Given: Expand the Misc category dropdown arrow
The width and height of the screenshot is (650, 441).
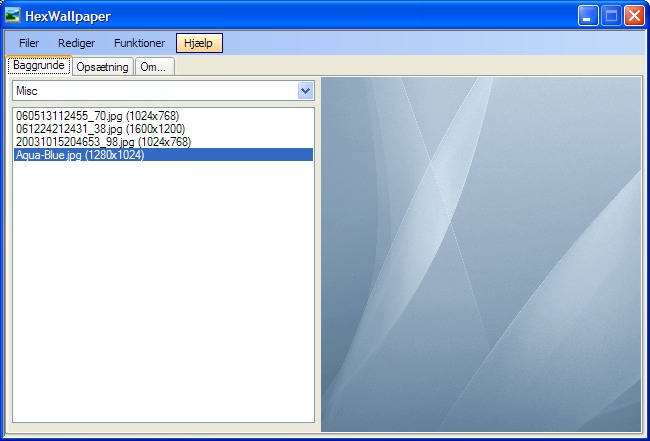Looking at the screenshot, I should coord(306,90).
